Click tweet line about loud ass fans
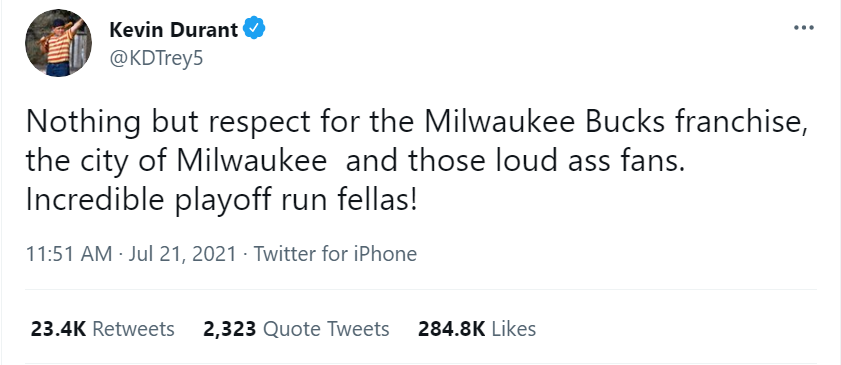This screenshot has height=365, width=841. (355, 161)
